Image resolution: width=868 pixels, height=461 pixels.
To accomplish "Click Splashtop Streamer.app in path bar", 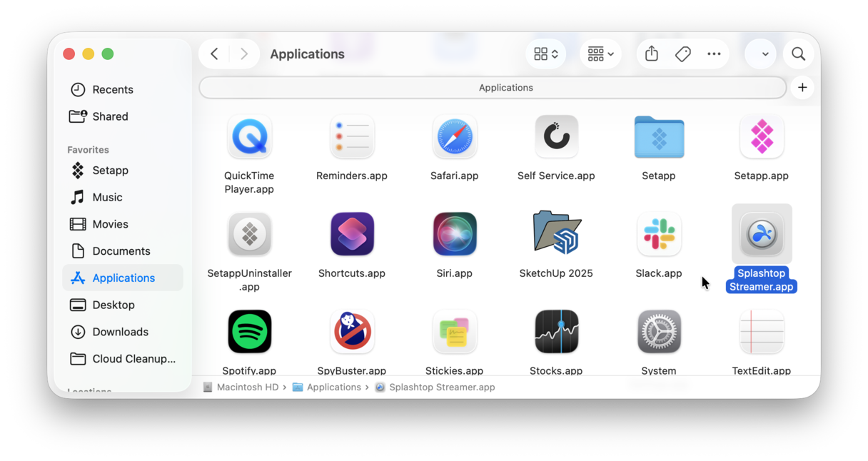I will tap(435, 387).
